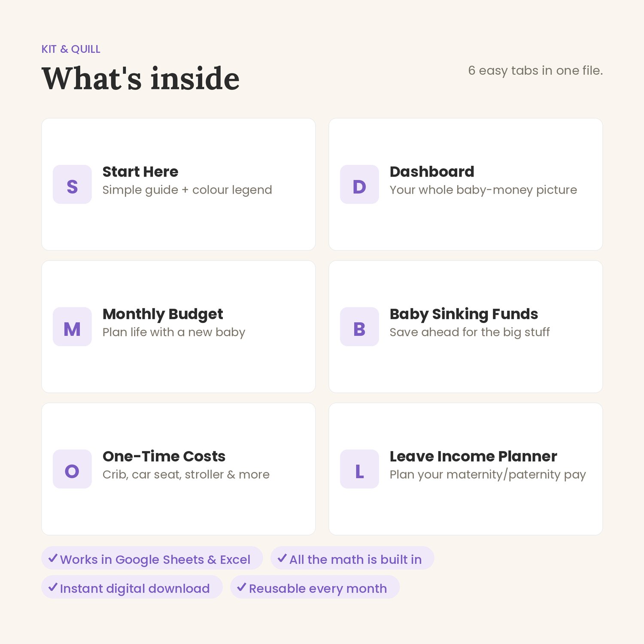Viewport: 644px width, 644px height.
Task: Open the Leave Income Planner heading
Action: click(473, 456)
